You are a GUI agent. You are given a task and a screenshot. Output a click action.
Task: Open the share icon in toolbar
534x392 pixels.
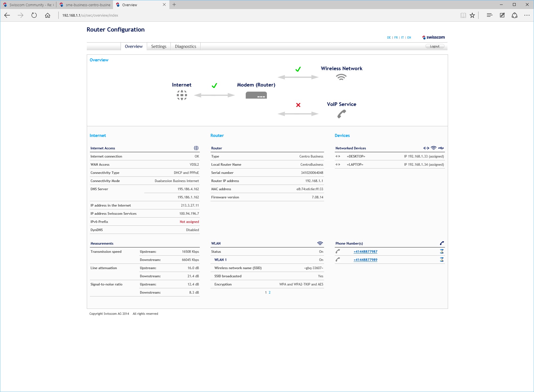[x=515, y=15]
